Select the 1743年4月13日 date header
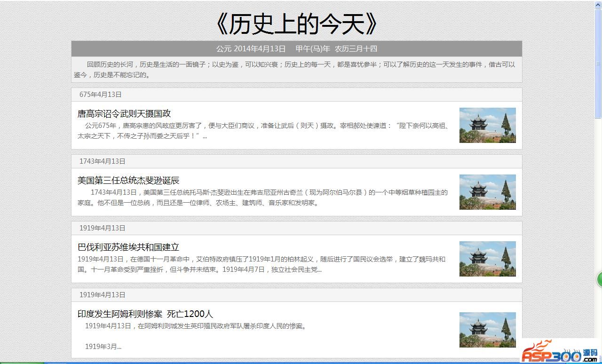Screen dimensions: 602x364 pos(103,161)
